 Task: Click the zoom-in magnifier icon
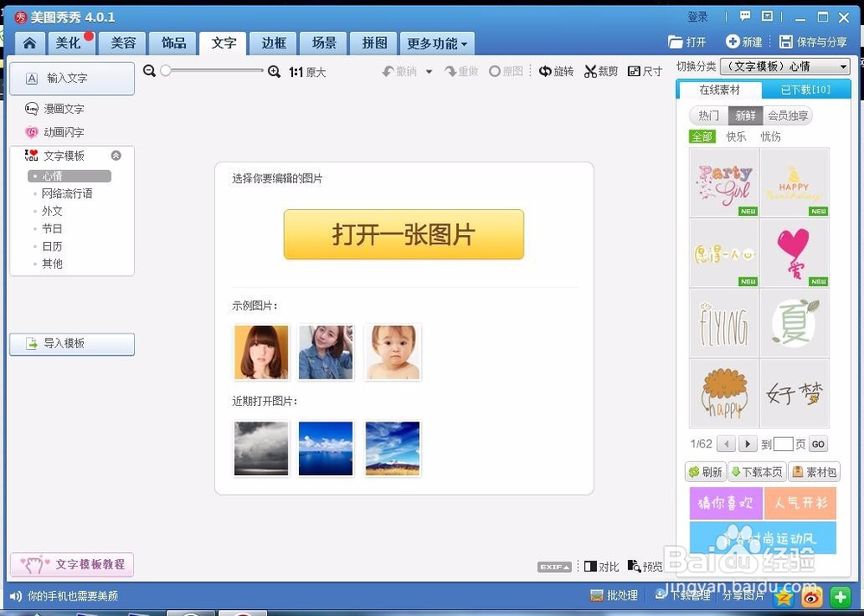(275, 73)
